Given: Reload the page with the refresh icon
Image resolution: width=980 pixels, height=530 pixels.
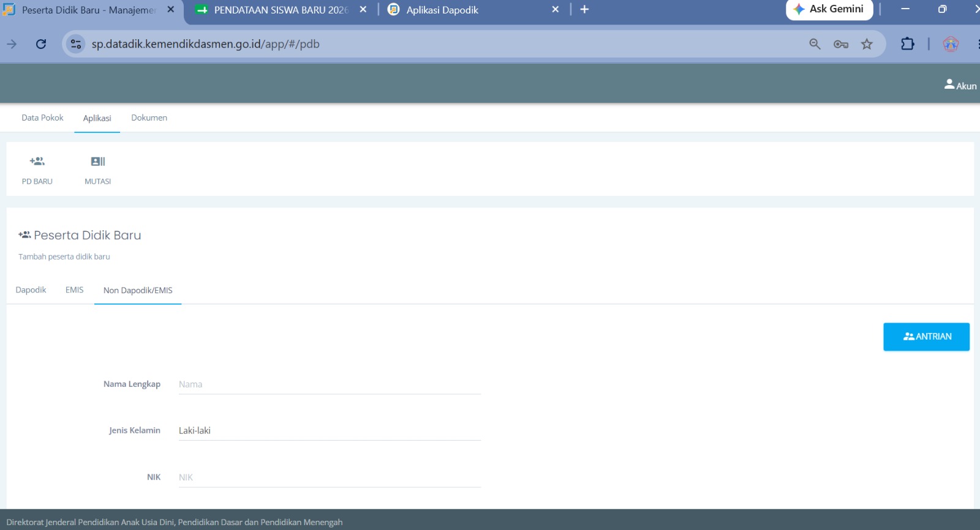Looking at the screenshot, I should 41,44.
